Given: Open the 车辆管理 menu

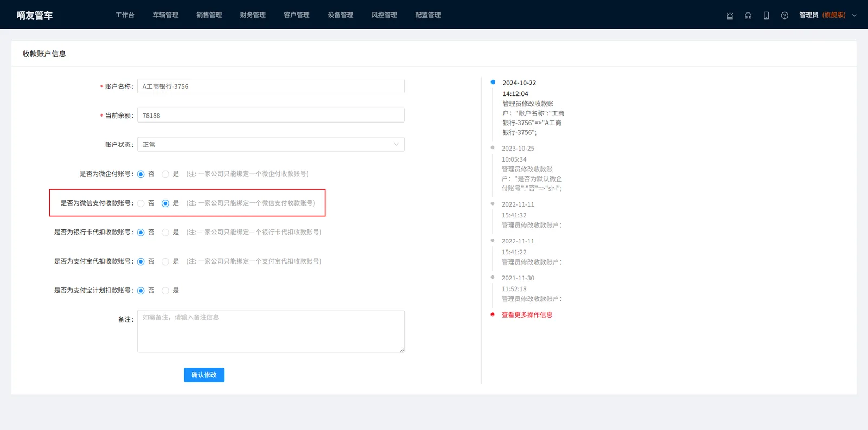Looking at the screenshot, I should pyautogui.click(x=165, y=15).
